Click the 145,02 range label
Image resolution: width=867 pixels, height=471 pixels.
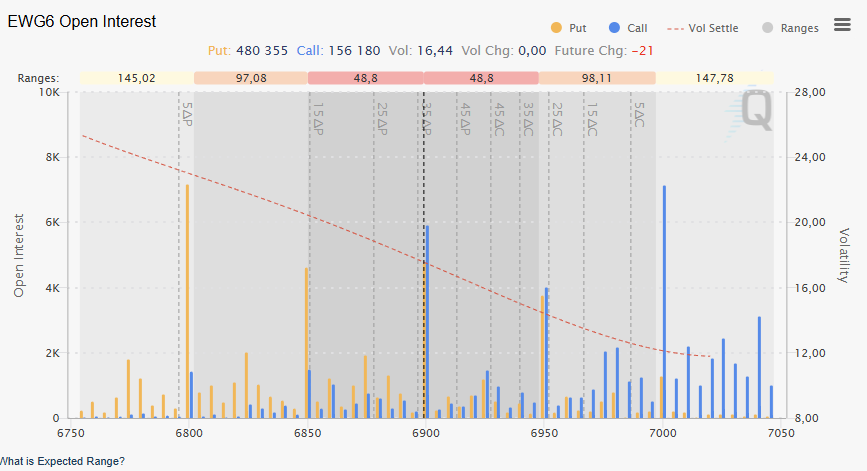pos(136,78)
